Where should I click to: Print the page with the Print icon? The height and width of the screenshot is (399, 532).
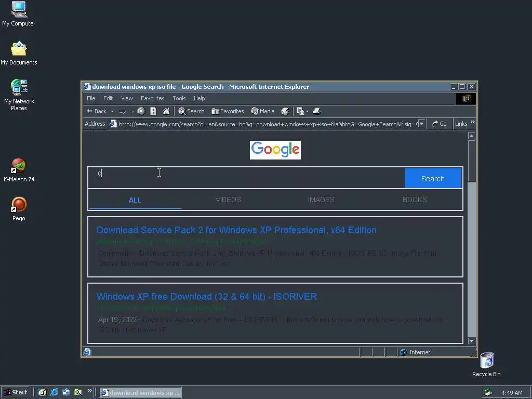point(316,111)
